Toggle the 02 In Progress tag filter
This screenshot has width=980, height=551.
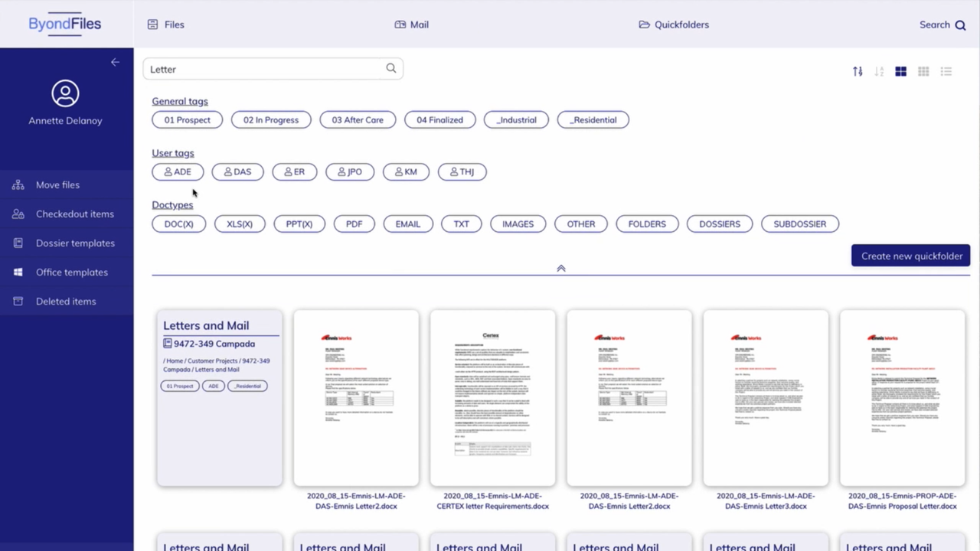[271, 120]
